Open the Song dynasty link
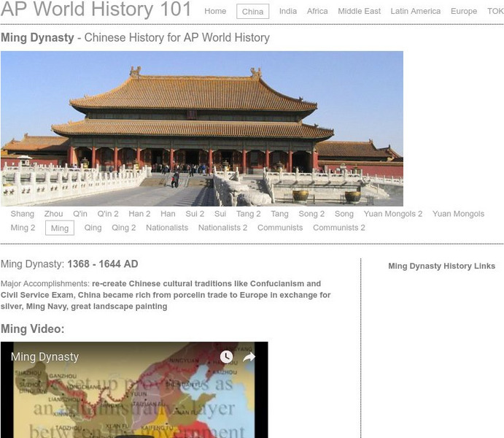Image resolution: width=504 pixels, height=438 pixels. click(344, 214)
